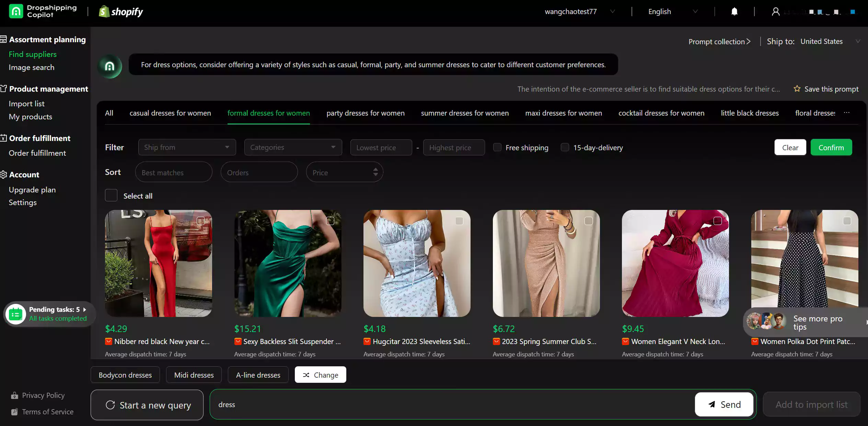This screenshot has height=426, width=868.
Task: Expand more category tabs with ellipsis
Action: tap(847, 113)
